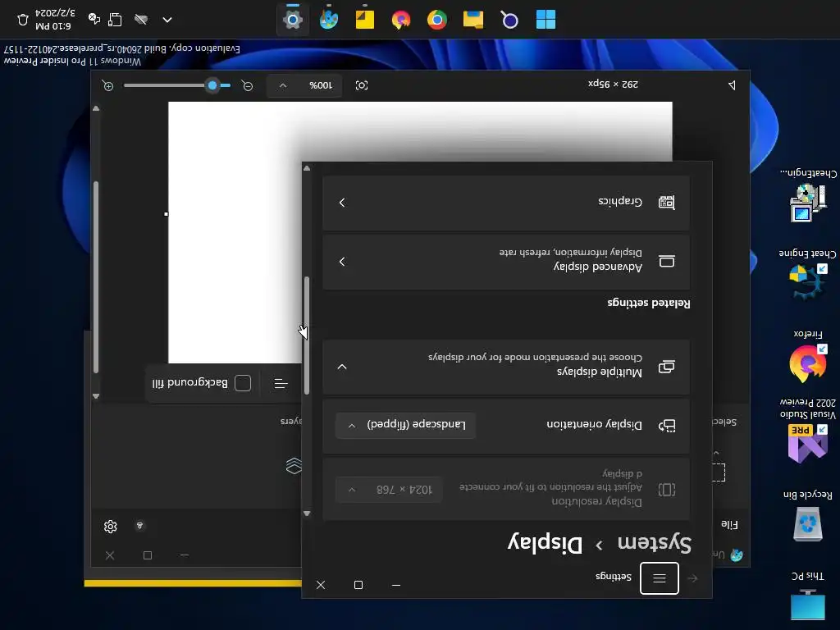Click the small icon beside Paint's settings gear
The image size is (840, 630).
pyautogui.click(x=139, y=526)
